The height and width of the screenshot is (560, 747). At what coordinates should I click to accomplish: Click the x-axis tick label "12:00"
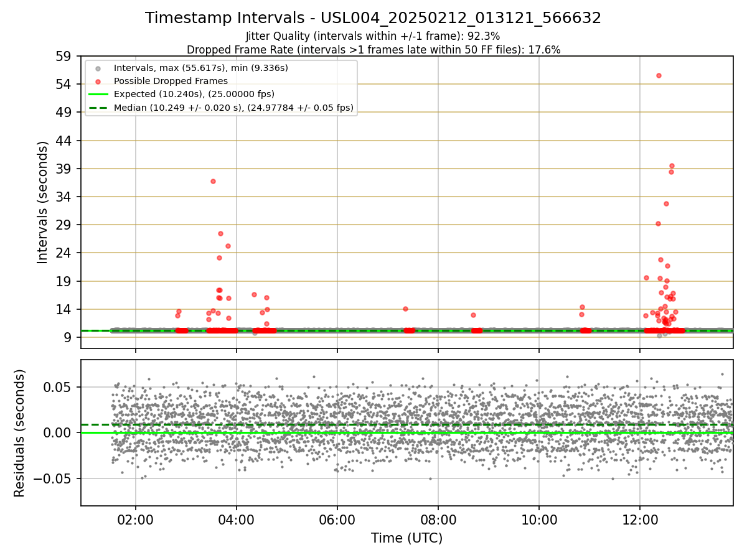[640, 520]
